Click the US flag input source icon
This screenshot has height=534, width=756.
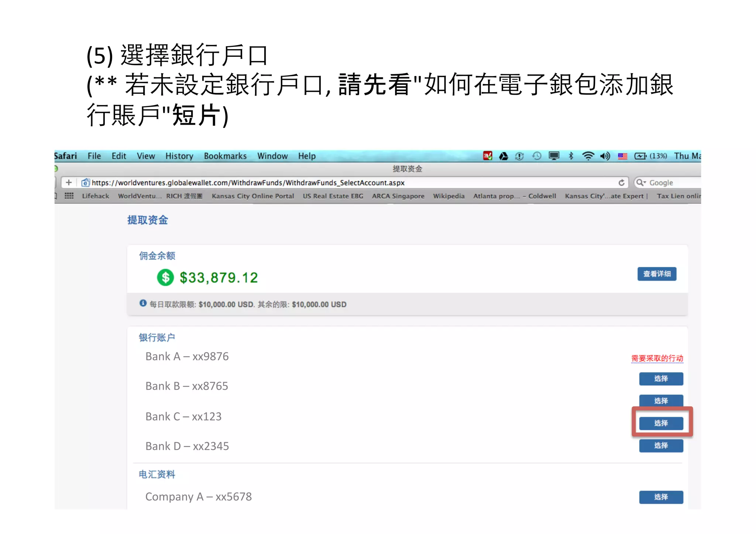(x=623, y=156)
